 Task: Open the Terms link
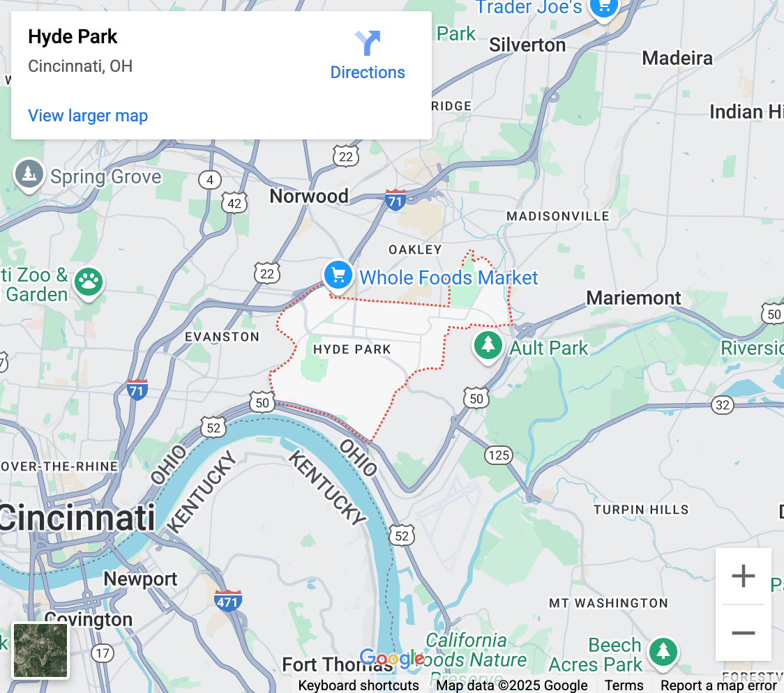[x=624, y=685]
